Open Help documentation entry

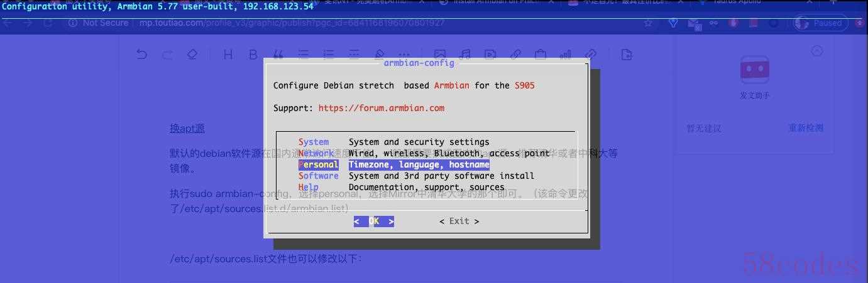tap(308, 187)
